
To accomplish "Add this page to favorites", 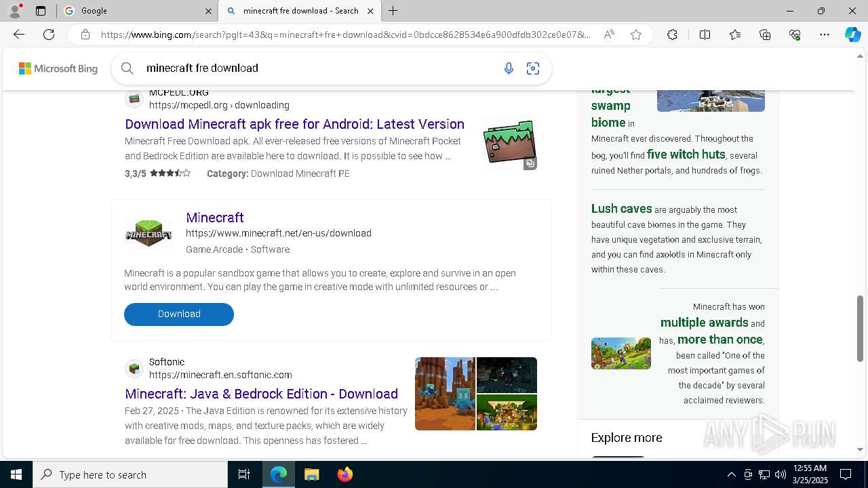I will coord(636,35).
